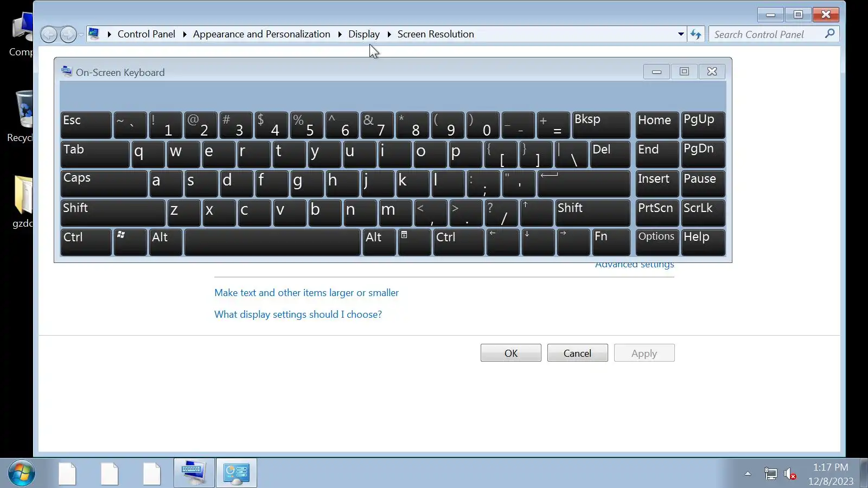Click the Windows Start orb
Image resolution: width=868 pixels, height=488 pixels.
coord(22,473)
